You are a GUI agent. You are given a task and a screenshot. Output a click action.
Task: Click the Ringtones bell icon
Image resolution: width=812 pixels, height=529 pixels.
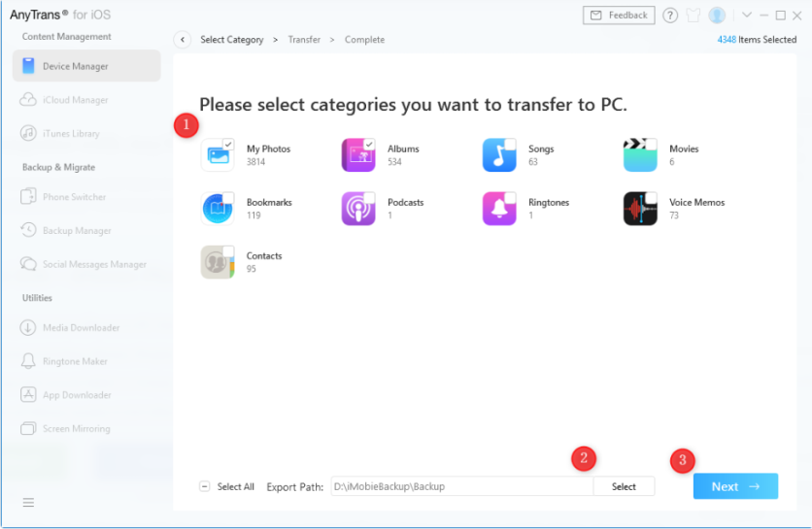point(499,209)
